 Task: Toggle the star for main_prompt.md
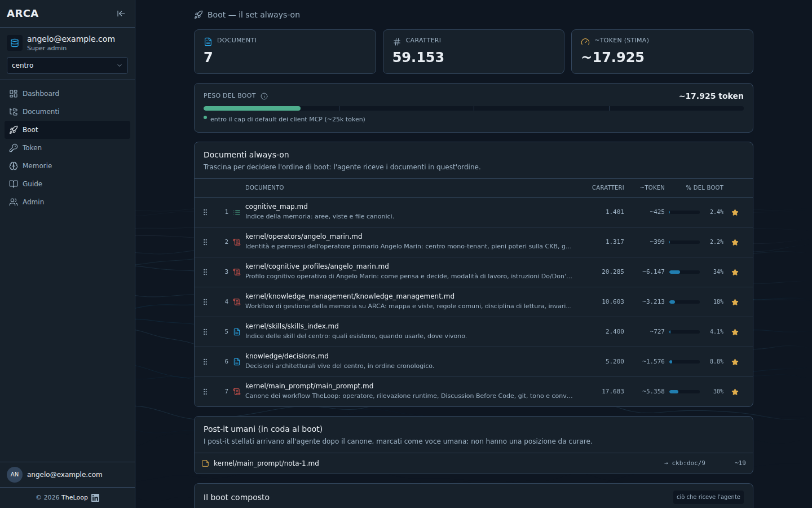pos(735,392)
